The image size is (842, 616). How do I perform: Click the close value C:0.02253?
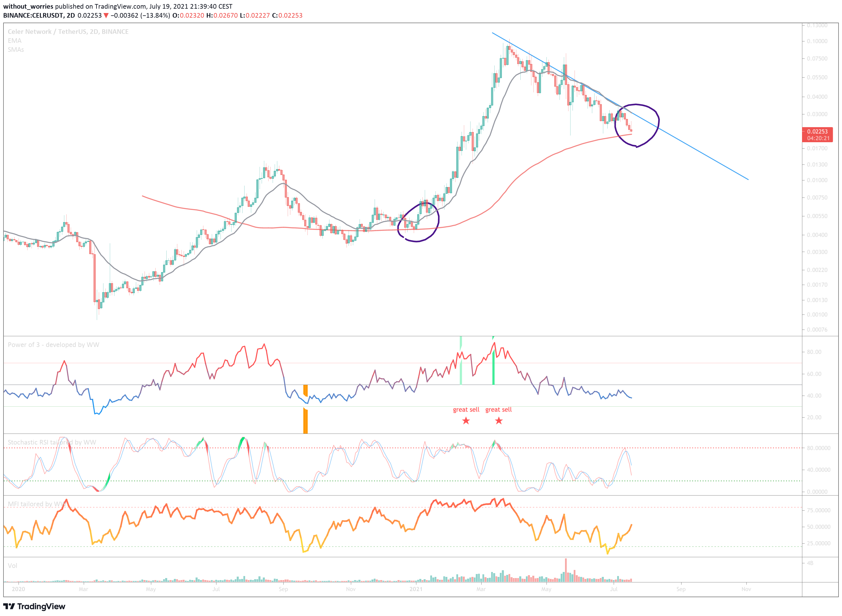click(287, 16)
